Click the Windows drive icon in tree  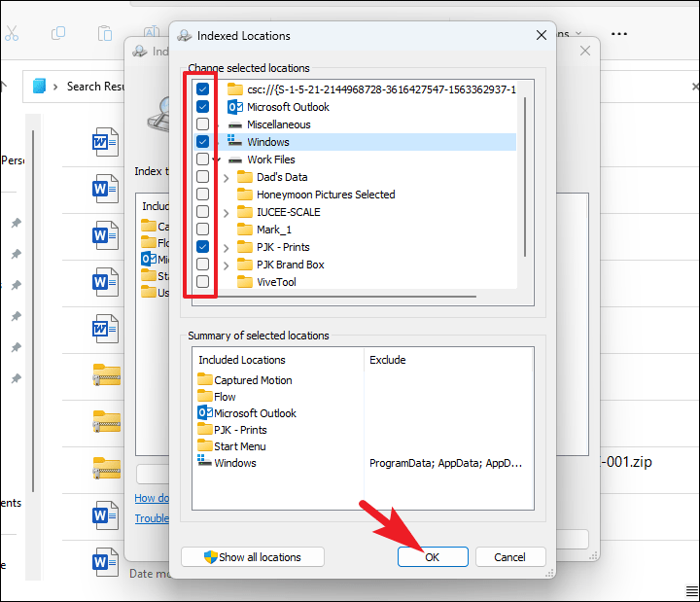pos(235,141)
